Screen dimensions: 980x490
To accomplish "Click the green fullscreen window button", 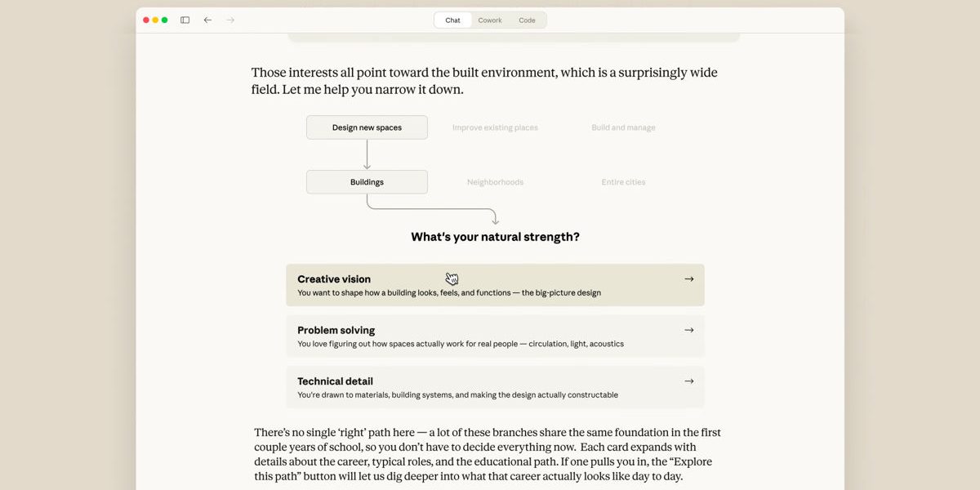I will point(165,20).
